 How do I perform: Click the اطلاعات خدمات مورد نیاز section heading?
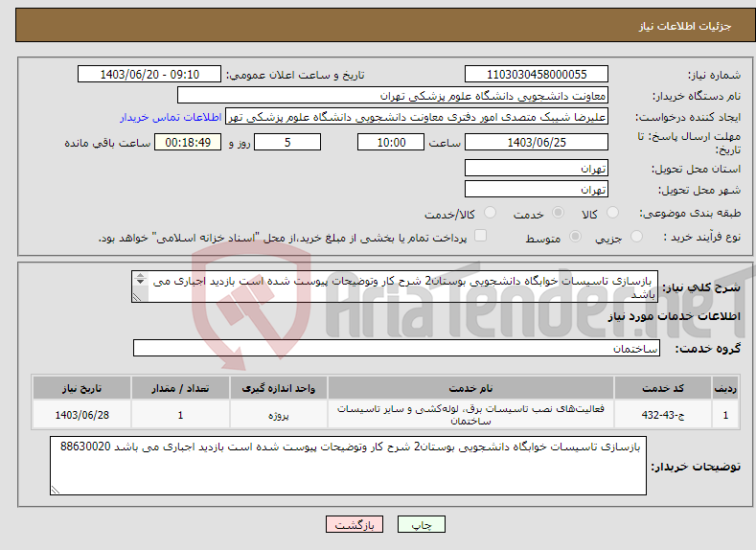tap(674, 316)
